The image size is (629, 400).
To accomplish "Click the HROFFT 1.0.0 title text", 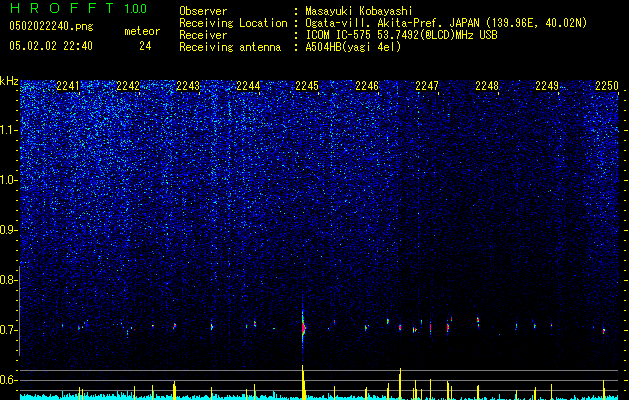I will tap(78, 8).
